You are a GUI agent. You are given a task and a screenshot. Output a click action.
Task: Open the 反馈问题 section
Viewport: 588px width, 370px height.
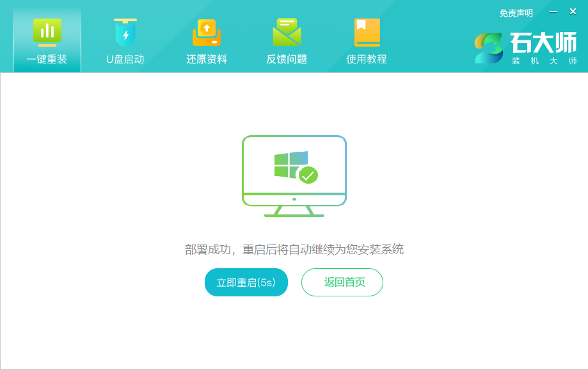[x=285, y=40]
